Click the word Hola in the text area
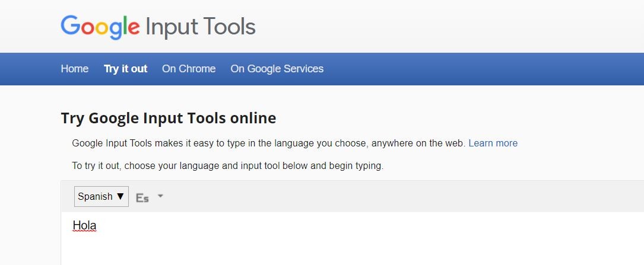 [x=84, y=225]
